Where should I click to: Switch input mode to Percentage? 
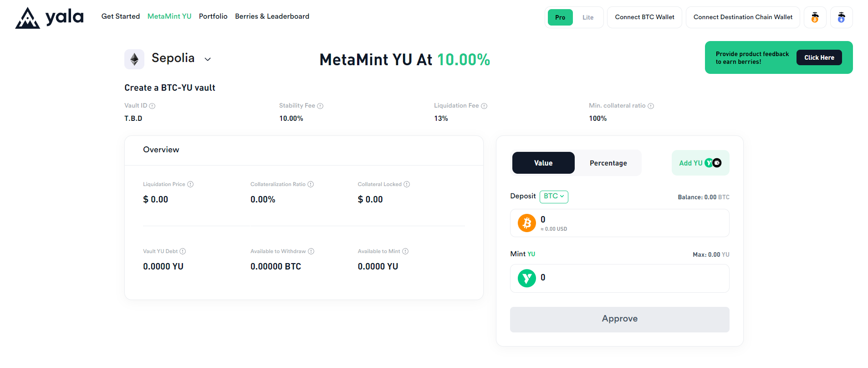click(608, 163)
